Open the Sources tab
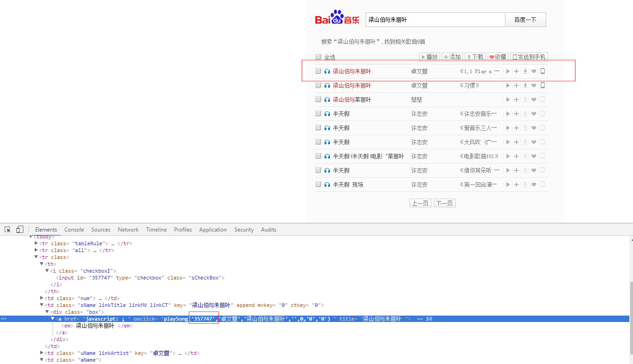633x364 pixels. pyautogui.click(x=101, y=230)
